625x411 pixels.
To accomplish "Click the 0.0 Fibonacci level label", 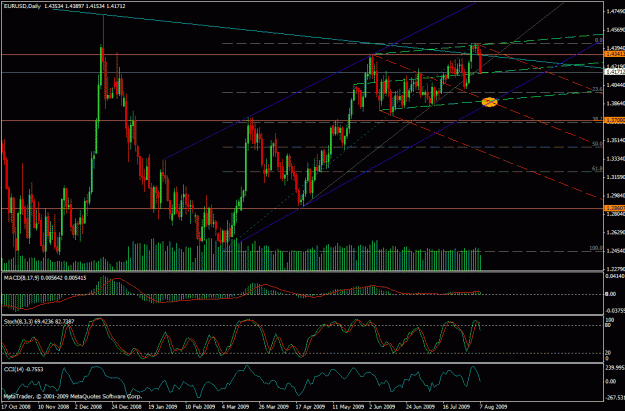I will [x=599, y=40].
